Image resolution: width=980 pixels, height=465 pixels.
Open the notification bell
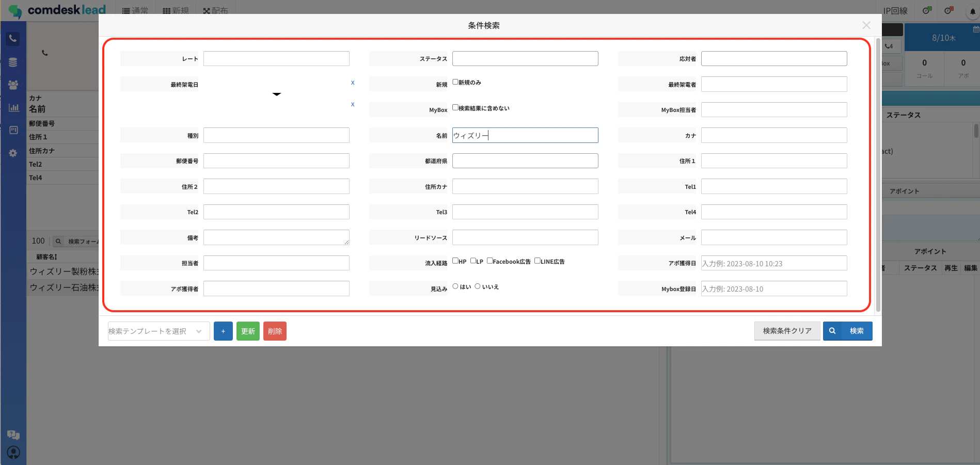[x=972, y=11]
